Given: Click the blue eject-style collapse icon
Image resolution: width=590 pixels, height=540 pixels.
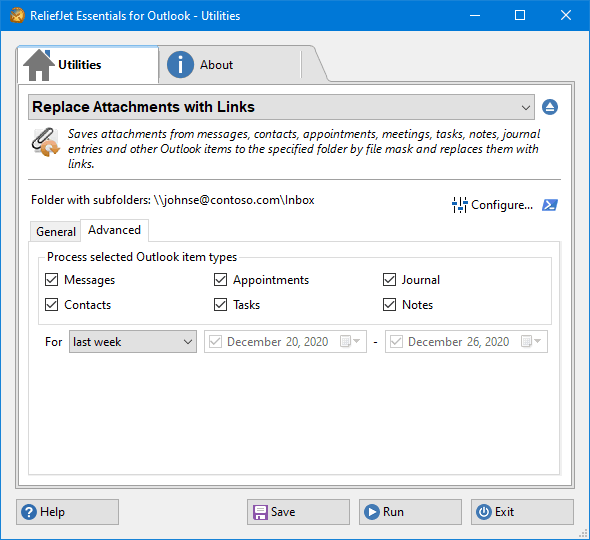Looking at the screenshot, I should tap(550, 107).
